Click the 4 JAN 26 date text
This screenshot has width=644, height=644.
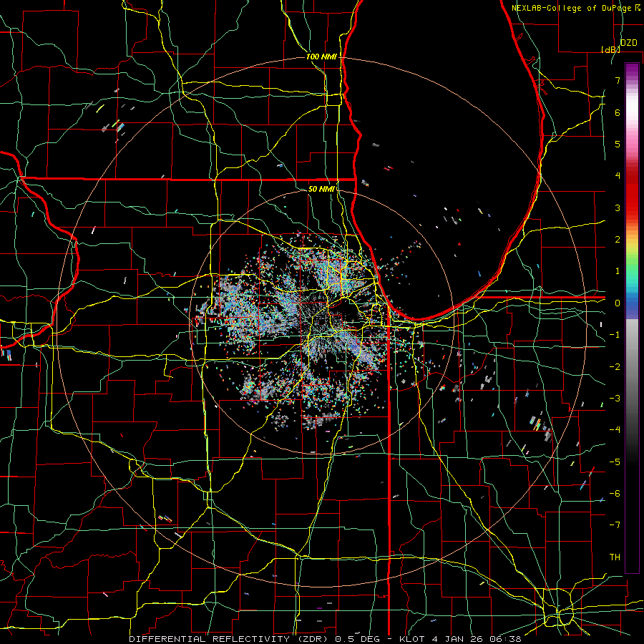(x=459, y=639)
